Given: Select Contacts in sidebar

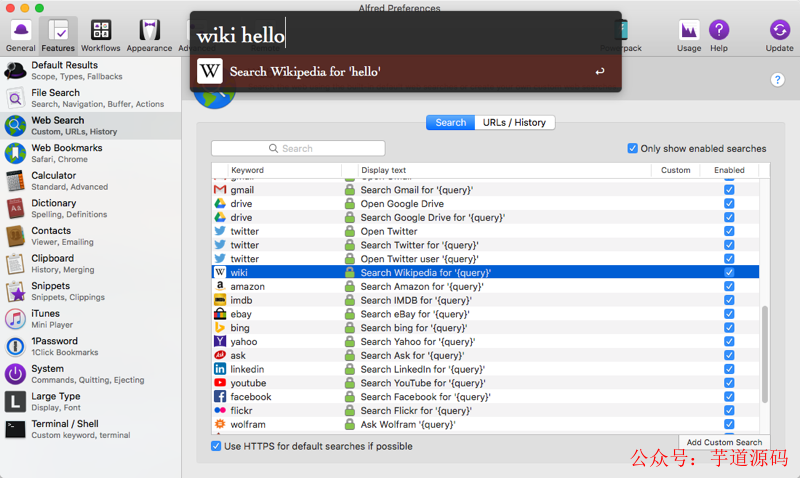Looking at the screenshot, I should point(91,236).
